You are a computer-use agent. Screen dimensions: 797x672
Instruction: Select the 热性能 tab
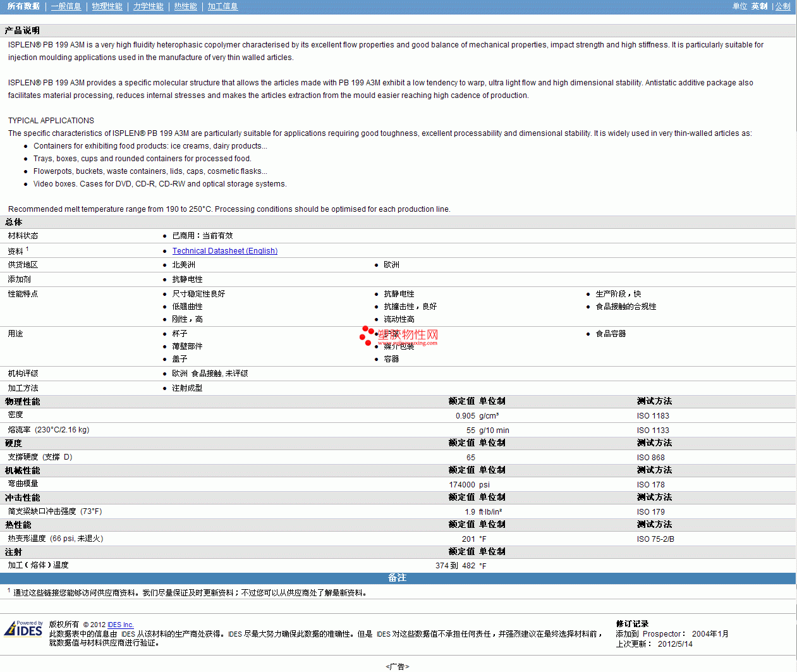(x=185, y=6)
